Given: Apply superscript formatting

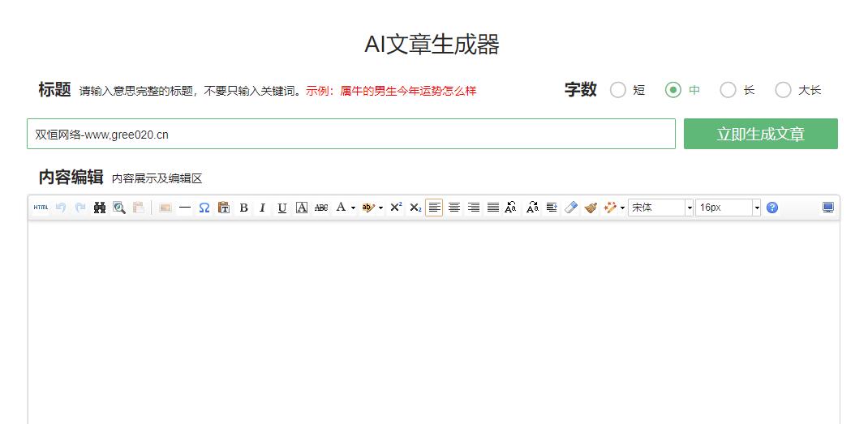Looking at the screenshot, I should pyautogui.click(x=396, y=208).
